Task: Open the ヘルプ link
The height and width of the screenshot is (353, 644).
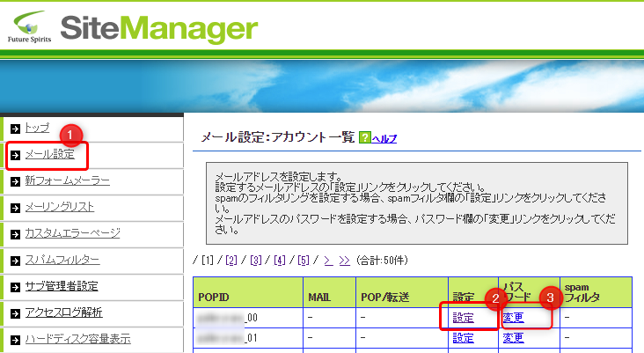Action: point(384,138)
